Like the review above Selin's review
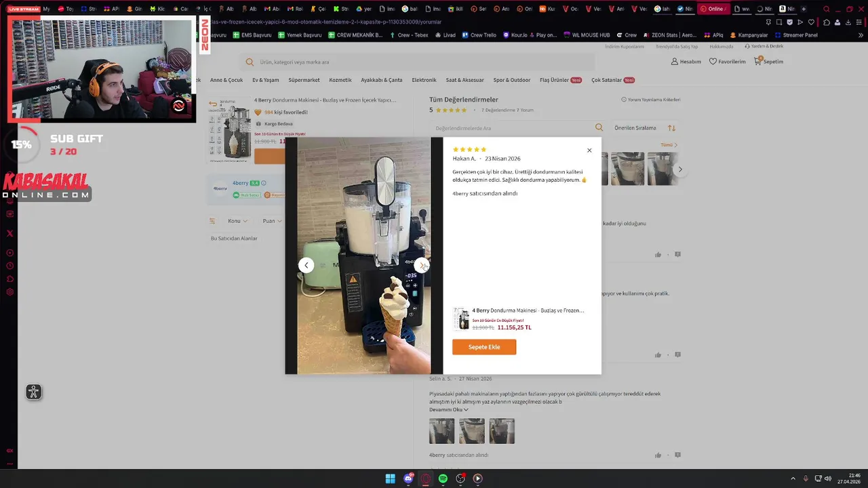This screenshot has height=488, width=868. (x=658, y=354)
